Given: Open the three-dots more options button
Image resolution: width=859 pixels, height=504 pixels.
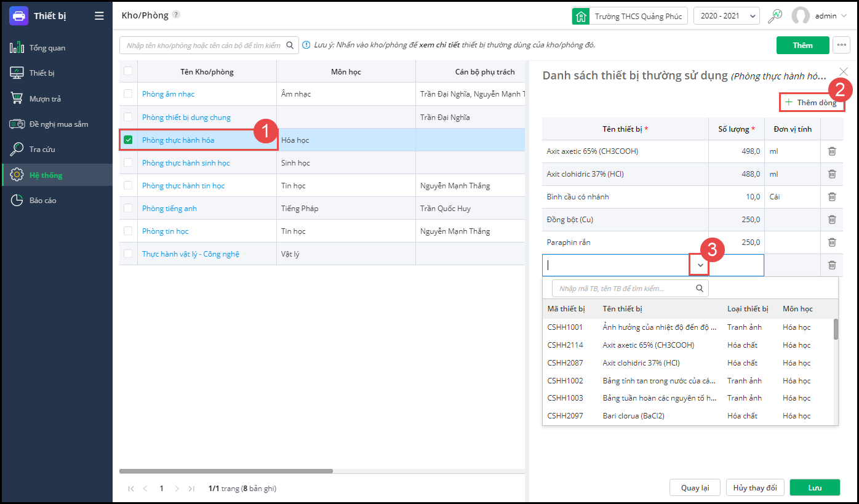Looking at the screenshot, I should point(841,45).
